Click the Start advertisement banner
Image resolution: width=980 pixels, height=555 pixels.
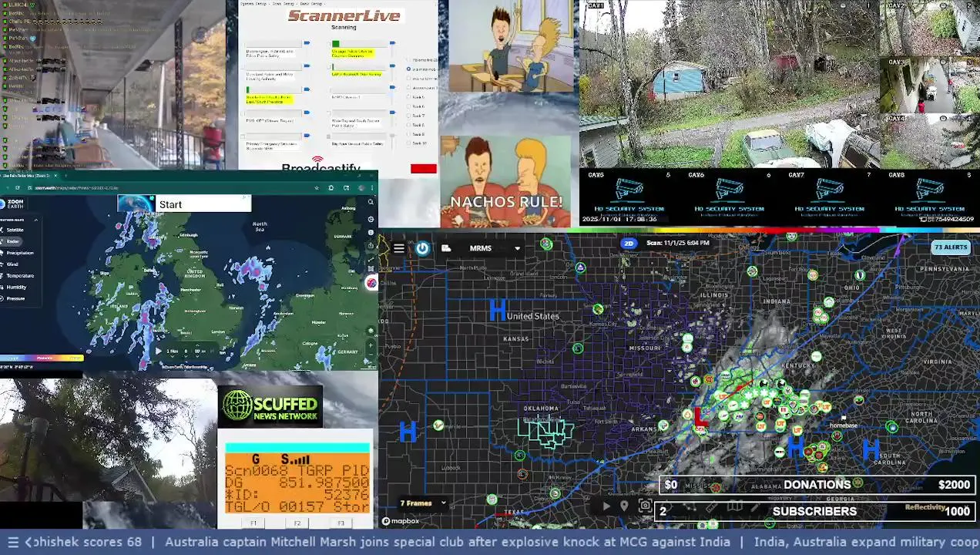coord(184,203)
